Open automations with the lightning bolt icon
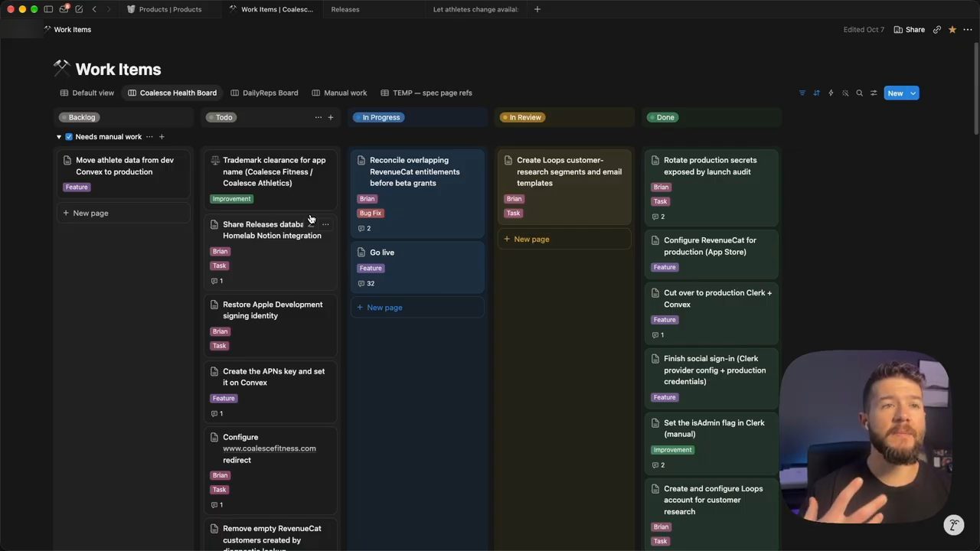Viewport: 980px width, 551px height. coord(831,93)
